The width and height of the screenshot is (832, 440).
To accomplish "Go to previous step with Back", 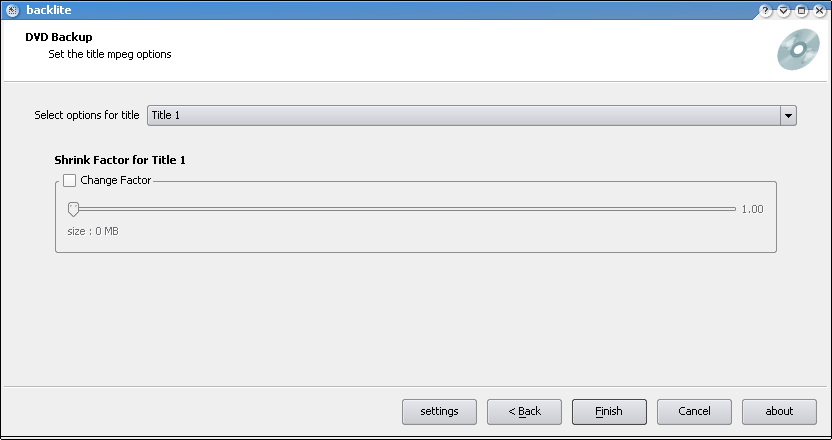I will point(524,411).
